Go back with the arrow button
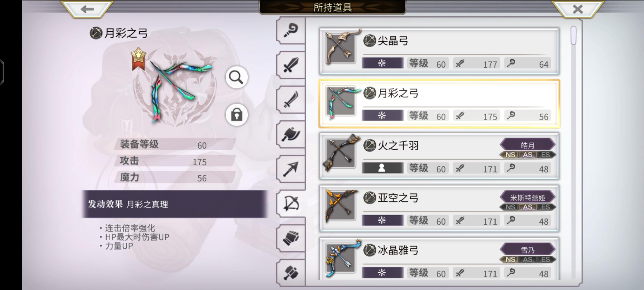This screenshot has width=644, height=290. click(87, 9)
